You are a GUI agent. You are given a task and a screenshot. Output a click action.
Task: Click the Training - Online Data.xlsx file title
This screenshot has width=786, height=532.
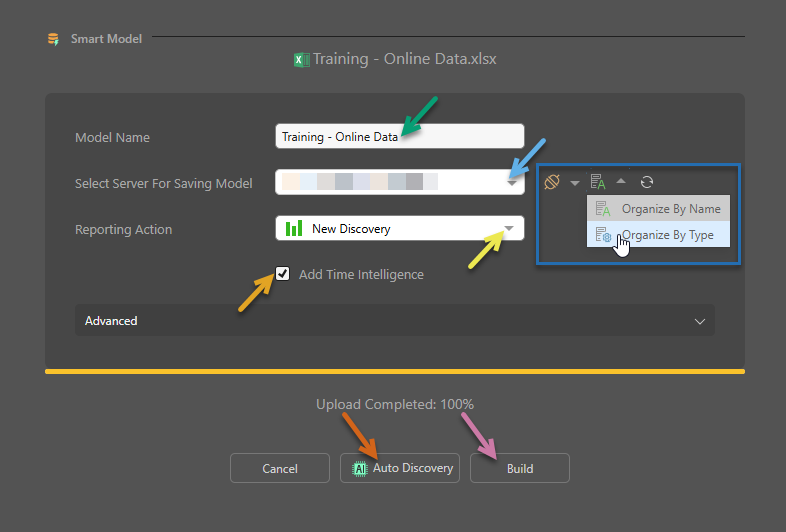(405, 59)
